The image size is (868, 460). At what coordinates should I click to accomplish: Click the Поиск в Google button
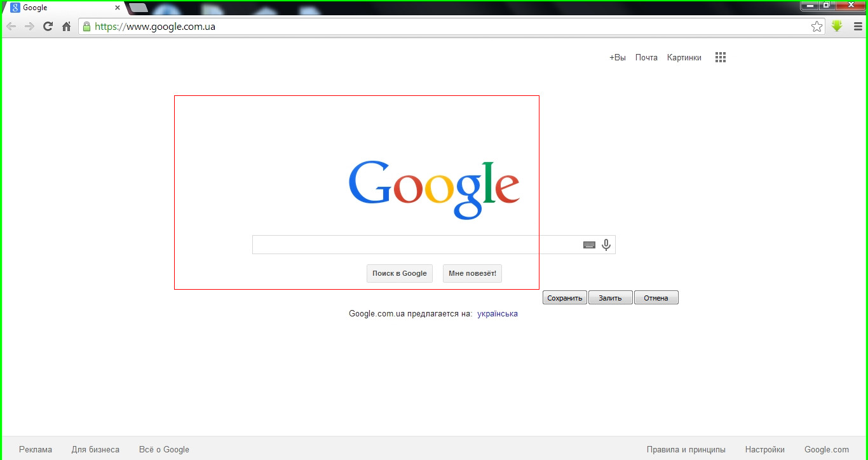(x=400, y=273)
